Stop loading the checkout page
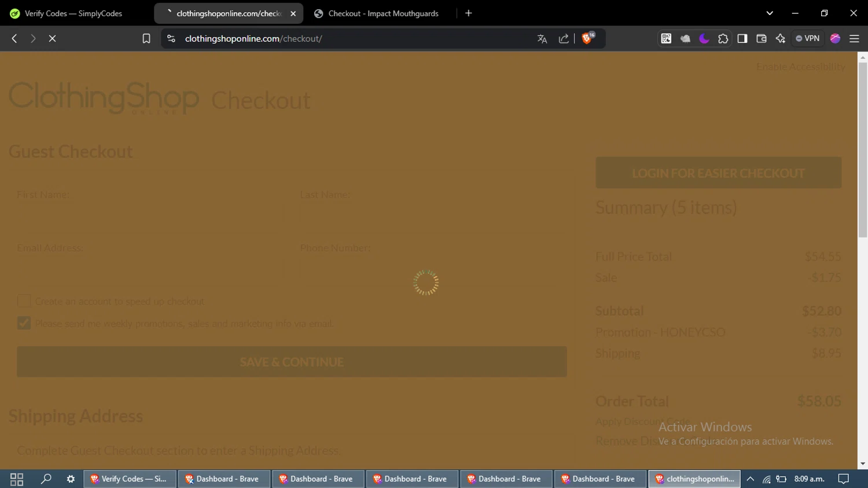868x488 pixels. (x=52, y=39)
